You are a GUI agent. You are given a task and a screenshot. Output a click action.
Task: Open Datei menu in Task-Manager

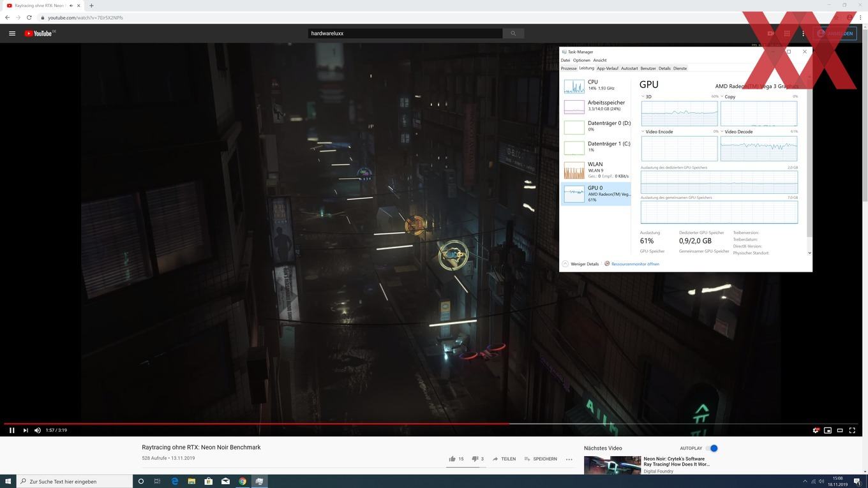565,60
